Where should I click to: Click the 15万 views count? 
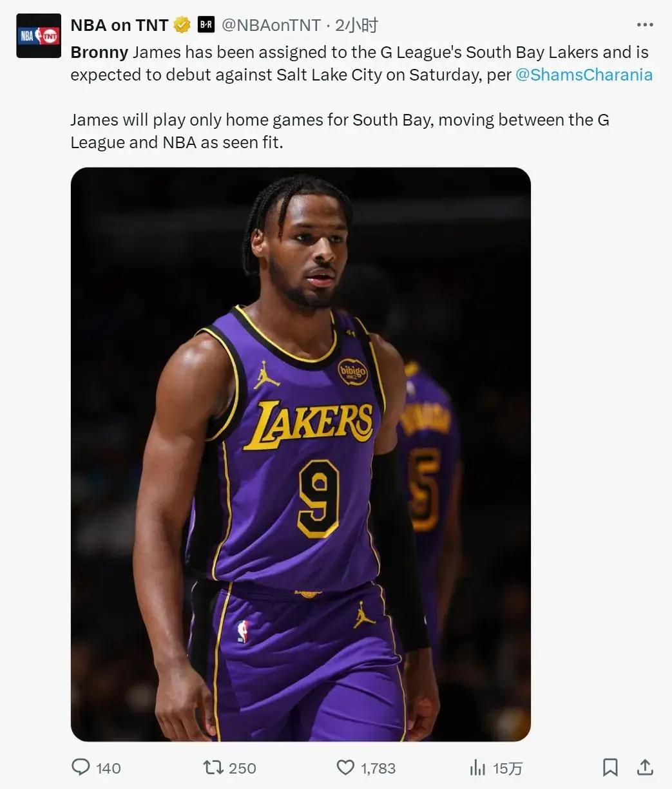tap(508, 768)
